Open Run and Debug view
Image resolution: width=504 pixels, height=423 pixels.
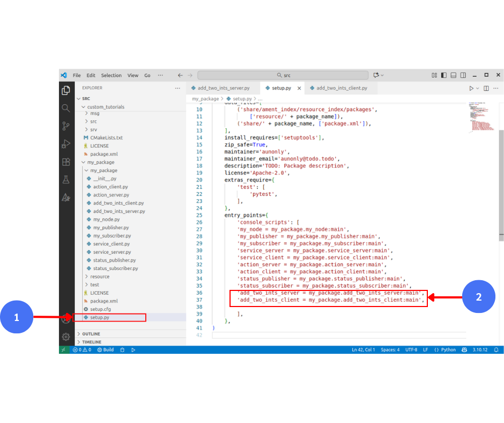click(x=66, y=143)
